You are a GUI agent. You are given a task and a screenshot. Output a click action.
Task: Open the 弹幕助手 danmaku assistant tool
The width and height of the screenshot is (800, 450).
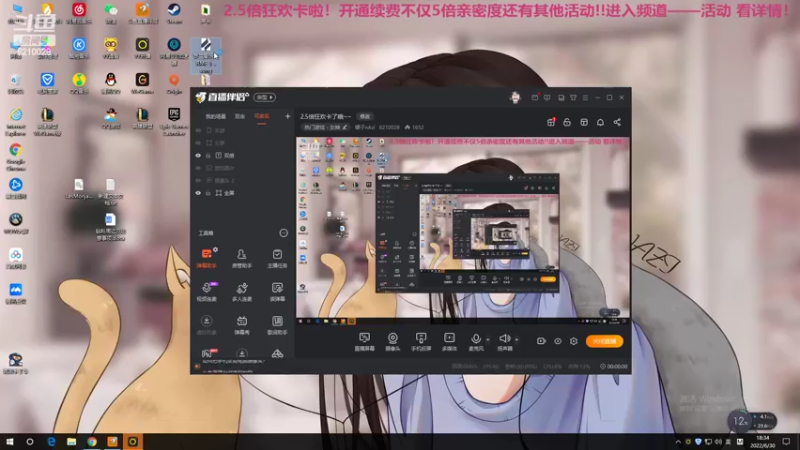tap(207, 258)
